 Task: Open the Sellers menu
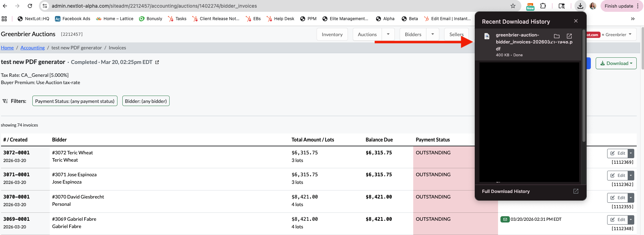[x=457, y=34]
